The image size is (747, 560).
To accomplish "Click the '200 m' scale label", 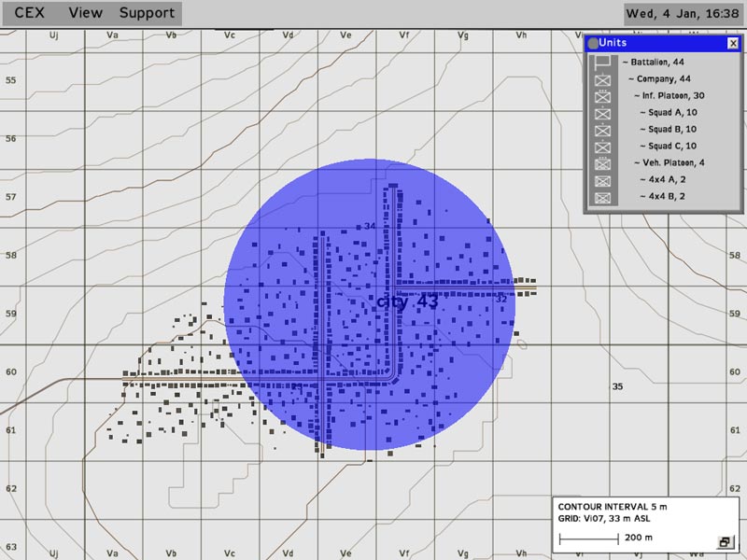I will click(639, 538).
